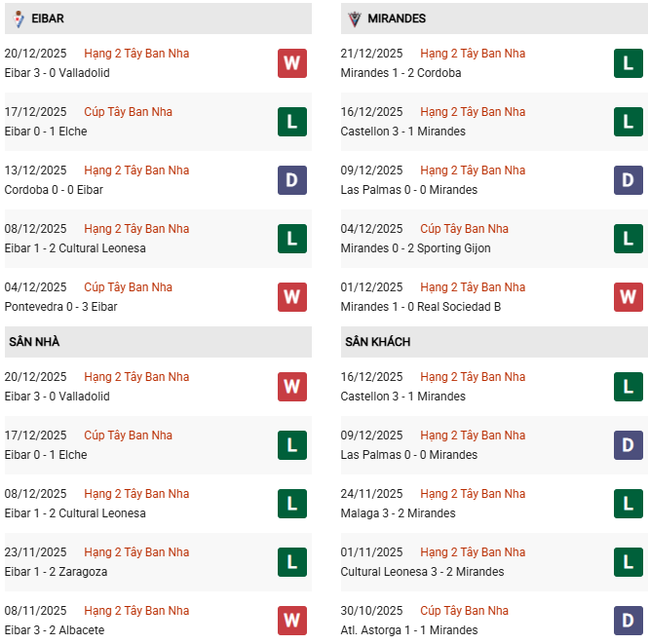649x644 pixels.
Task: Click D badge for Las Palmas 0-0 Mirandes on 09/12/2025 under Mirandes header
Action: 628,180
